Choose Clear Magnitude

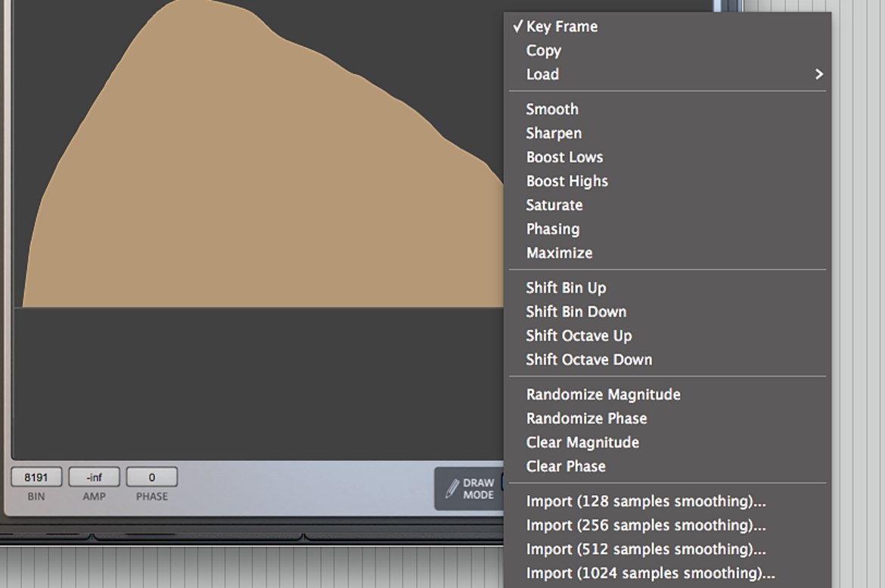(667, 443)
